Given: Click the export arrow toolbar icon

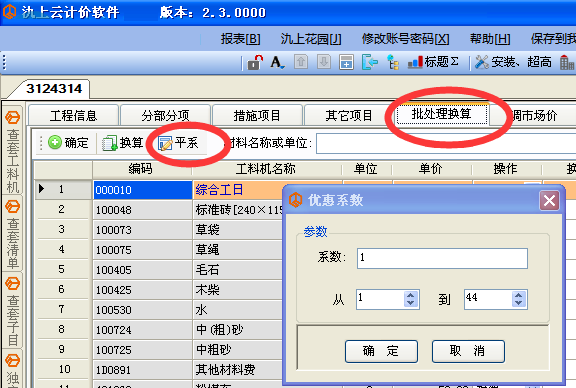Looking at the screenshot, I should coord(370,62).
